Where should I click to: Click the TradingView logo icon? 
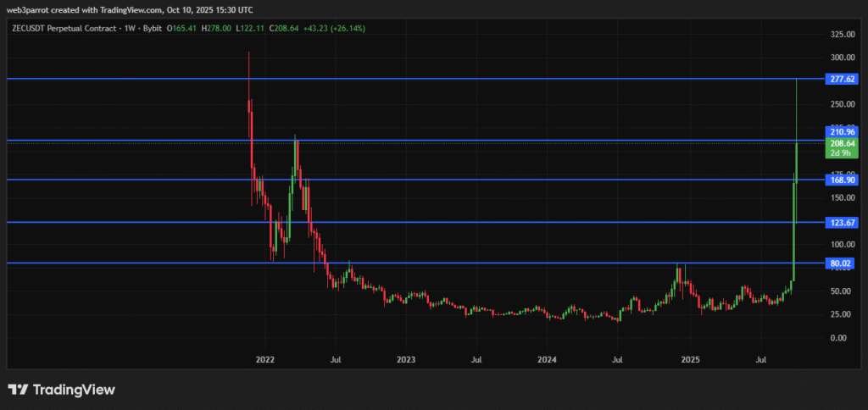coord(18,390)
